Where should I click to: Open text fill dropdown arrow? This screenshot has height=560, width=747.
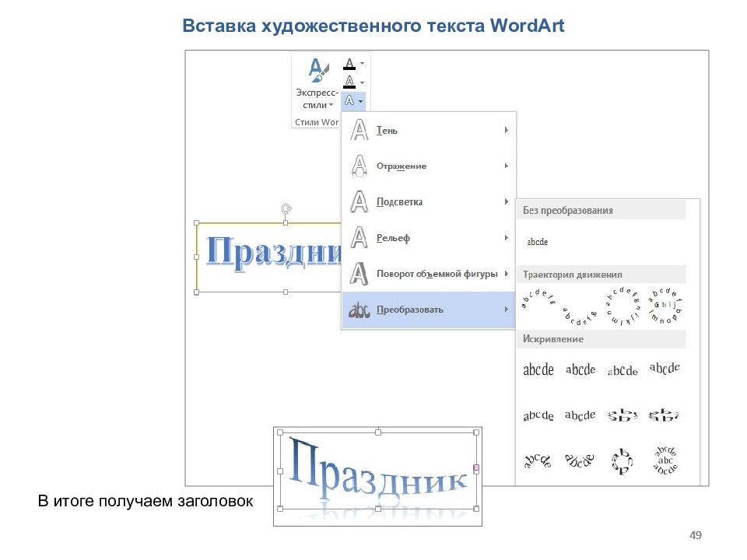tap(362, 63)
